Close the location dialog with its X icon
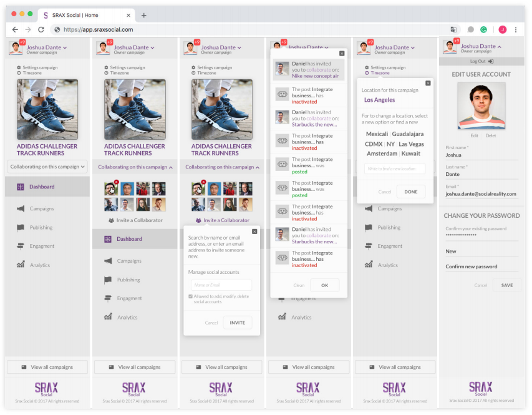The image size is (532, 415). coord(428,83)
